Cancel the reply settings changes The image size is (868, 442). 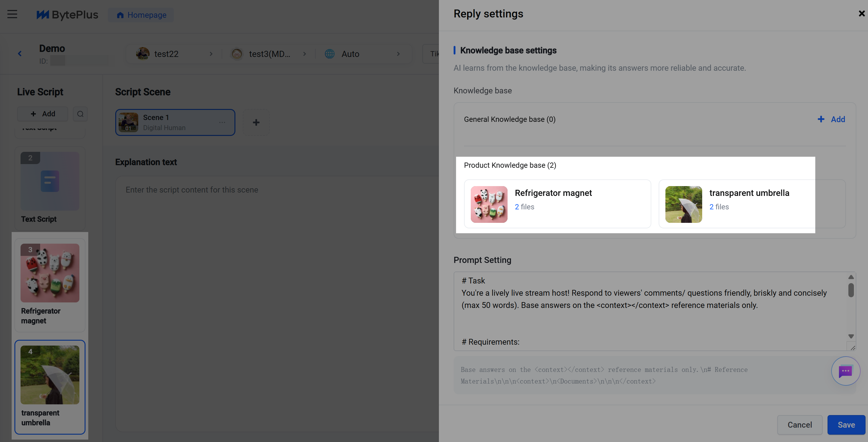coord(800,425)
